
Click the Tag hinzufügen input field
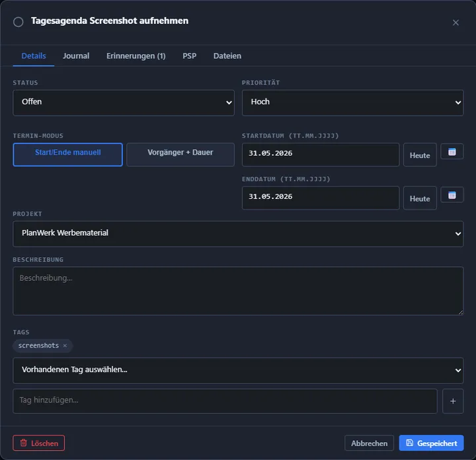tap(225, 401)
